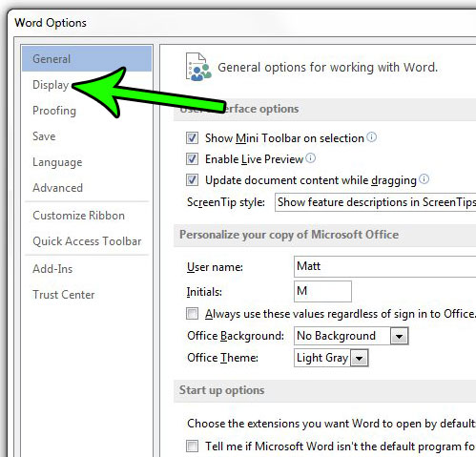Screen dimensions: 476x457
Task: Click the 'User name:' label
Action: click(x=215, y=267)
